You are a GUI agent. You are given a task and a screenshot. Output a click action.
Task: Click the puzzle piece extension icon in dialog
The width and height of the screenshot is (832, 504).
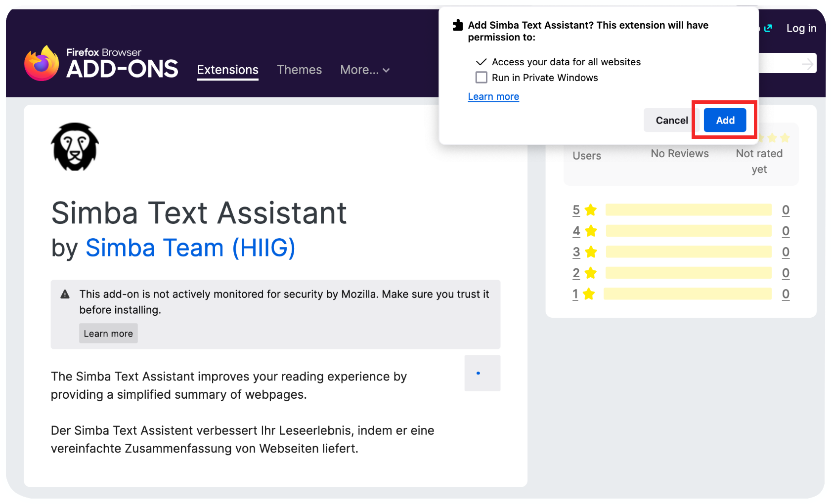(458, 25)
